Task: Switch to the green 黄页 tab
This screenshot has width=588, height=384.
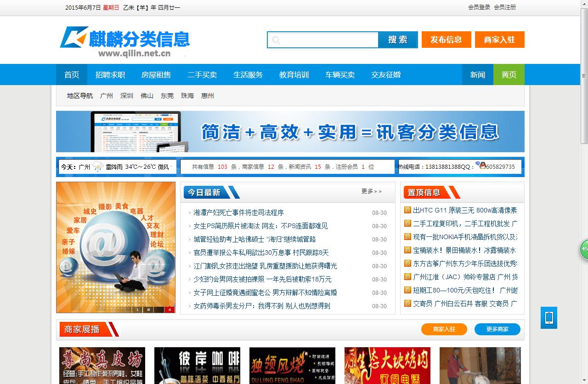Action: 509,75
